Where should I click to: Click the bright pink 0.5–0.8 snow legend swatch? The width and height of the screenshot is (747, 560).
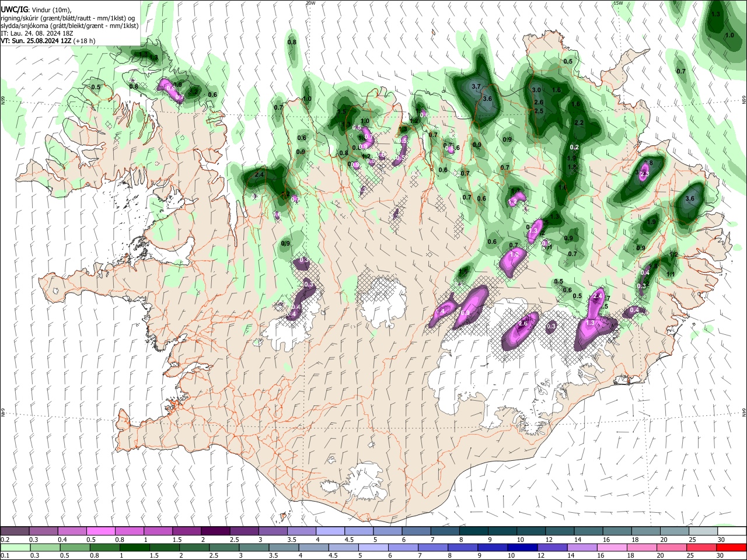tap(101, 531)
